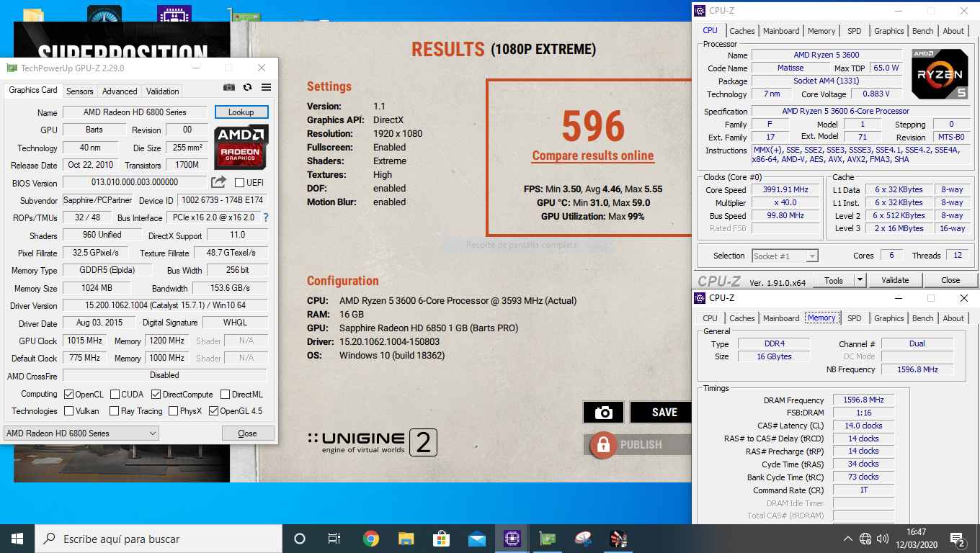Screen dimensions: 980x553
Task: Click the publish lock icon
Action: coord(603,445)
